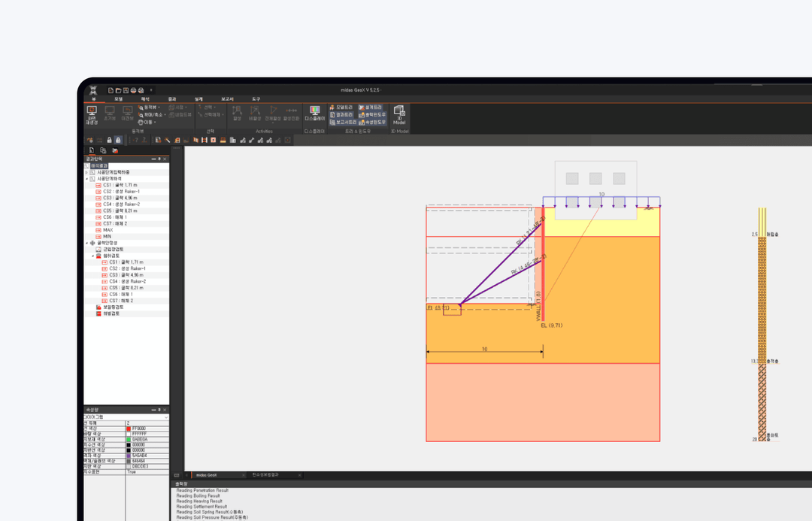Viewport: 812px width, 521px height.
Task: Click the 근입장검토 tree item icon
Action: (98, 250)
